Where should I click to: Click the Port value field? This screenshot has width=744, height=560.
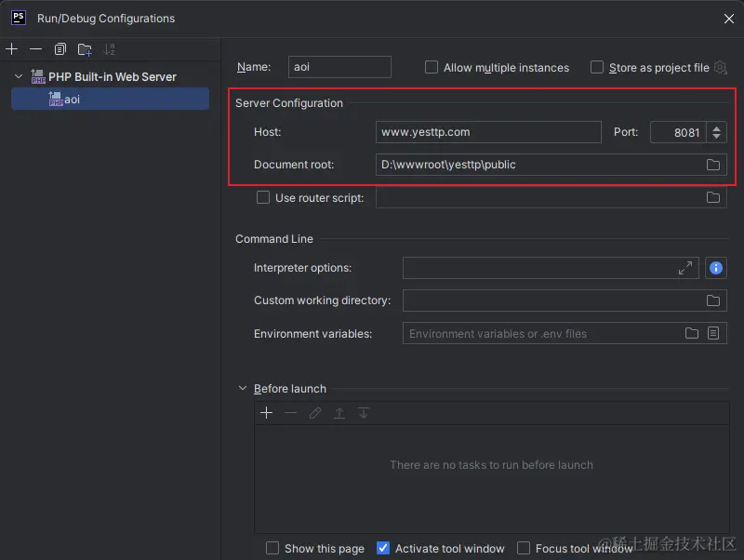click(x=678, y=132)
